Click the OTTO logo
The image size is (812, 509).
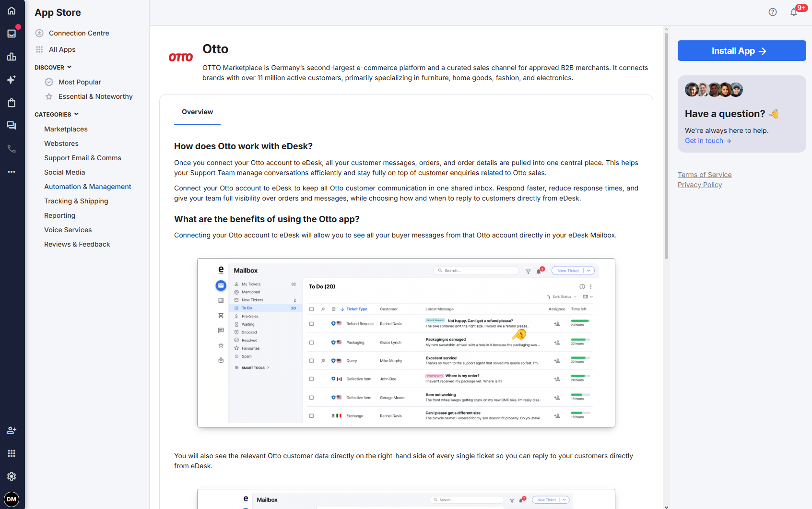click(x=181, y=58)
